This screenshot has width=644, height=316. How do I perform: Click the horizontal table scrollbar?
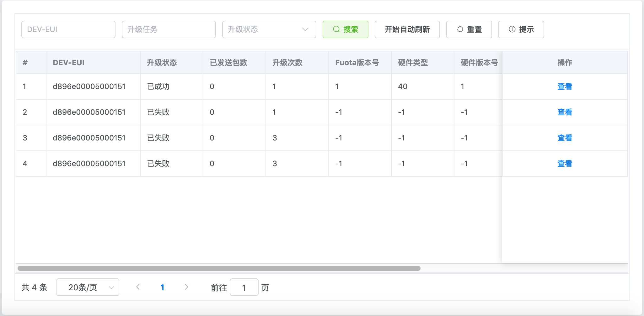coord(219,268)
